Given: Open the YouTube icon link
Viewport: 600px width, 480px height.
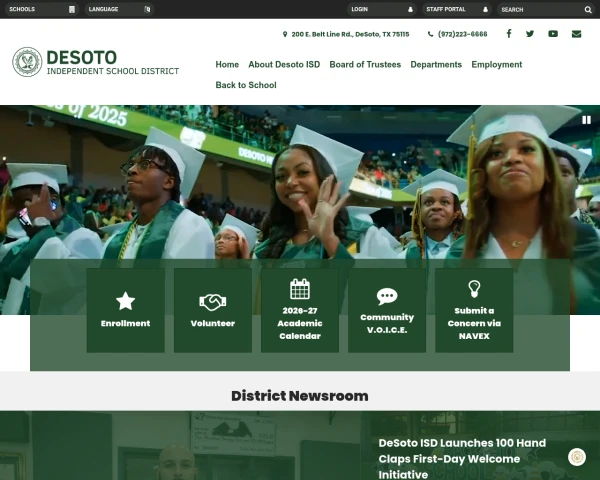Looking at the screenshot, I should [553, 34].
